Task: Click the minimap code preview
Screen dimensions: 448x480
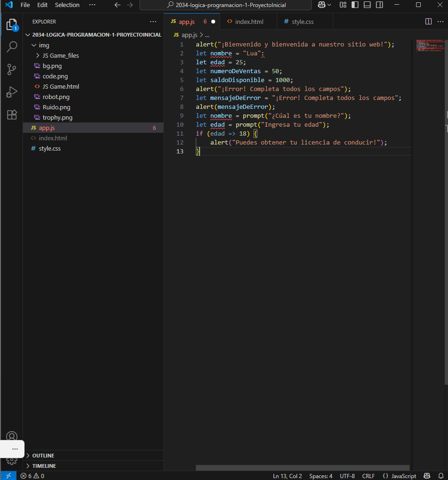Action: (430, 46)
